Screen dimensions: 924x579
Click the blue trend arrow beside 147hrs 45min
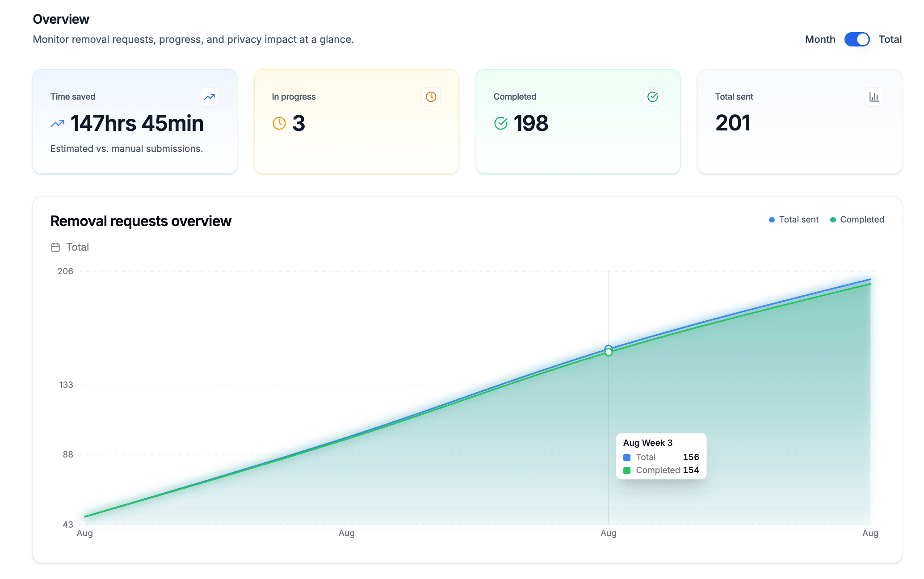[x=58, y=124]
